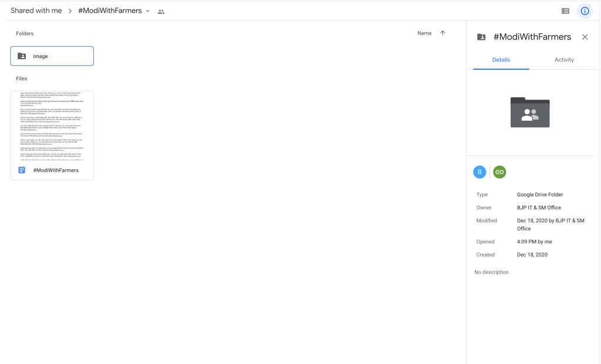The image size is (601, 364).
Task: Open the Name sort options
Action: 424,33
